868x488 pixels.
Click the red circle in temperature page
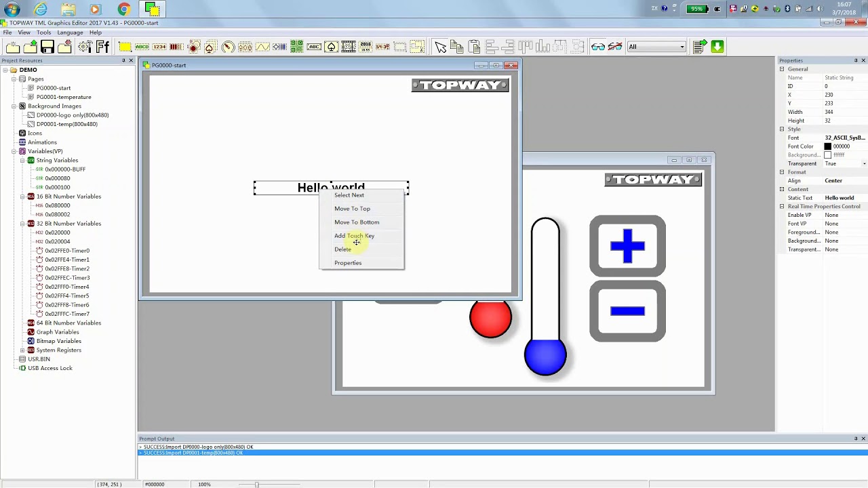click(490, 318)
